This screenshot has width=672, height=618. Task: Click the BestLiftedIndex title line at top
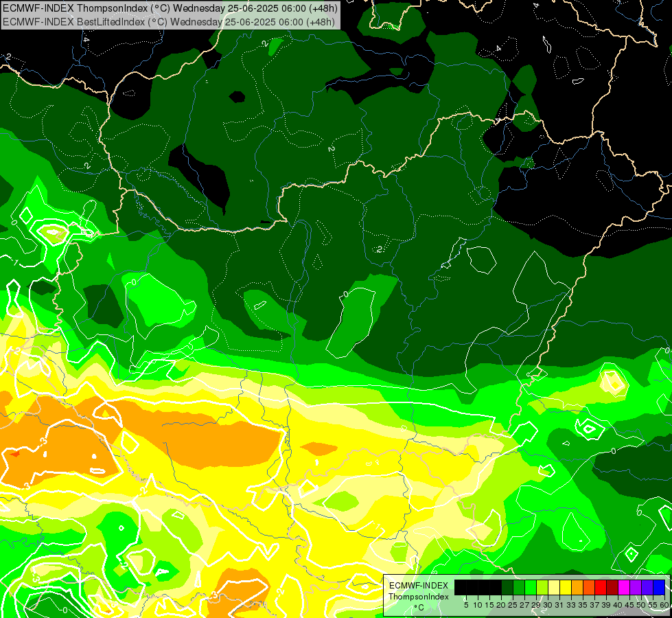pyautogui.click(x=169, y=21)
